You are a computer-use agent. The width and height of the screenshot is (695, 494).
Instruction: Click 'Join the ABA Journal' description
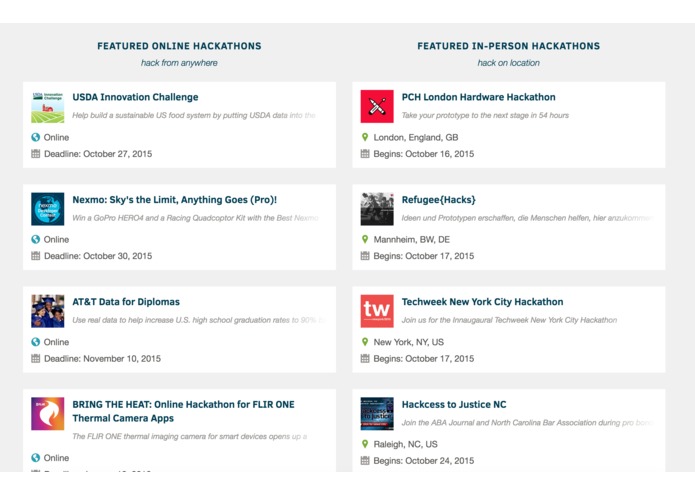coord(527,423)
